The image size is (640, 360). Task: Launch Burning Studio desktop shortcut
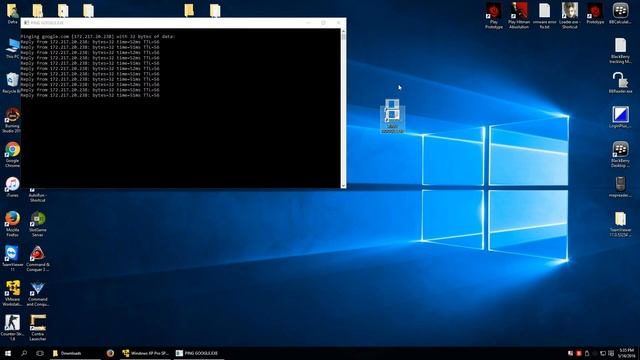[12, 120]
